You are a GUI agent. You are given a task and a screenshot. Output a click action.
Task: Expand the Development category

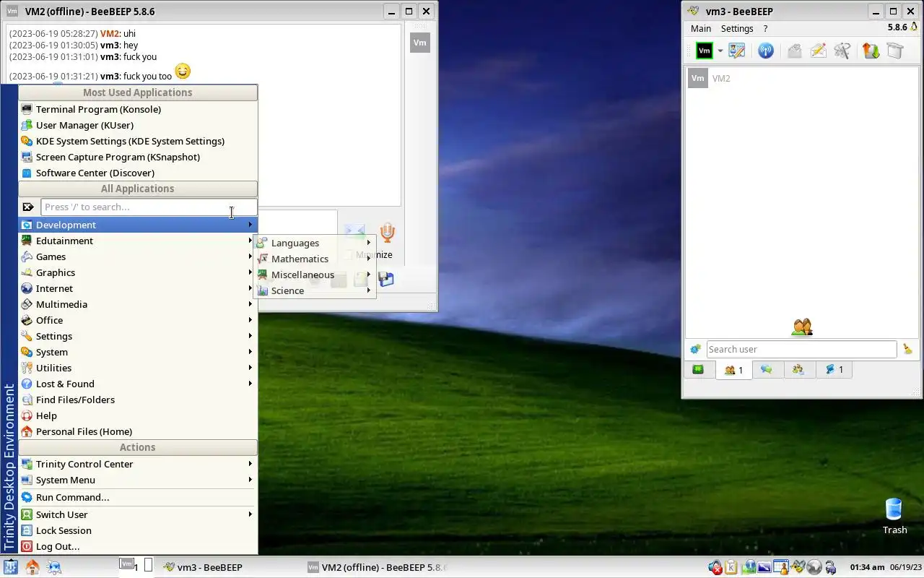coord(138,225)
